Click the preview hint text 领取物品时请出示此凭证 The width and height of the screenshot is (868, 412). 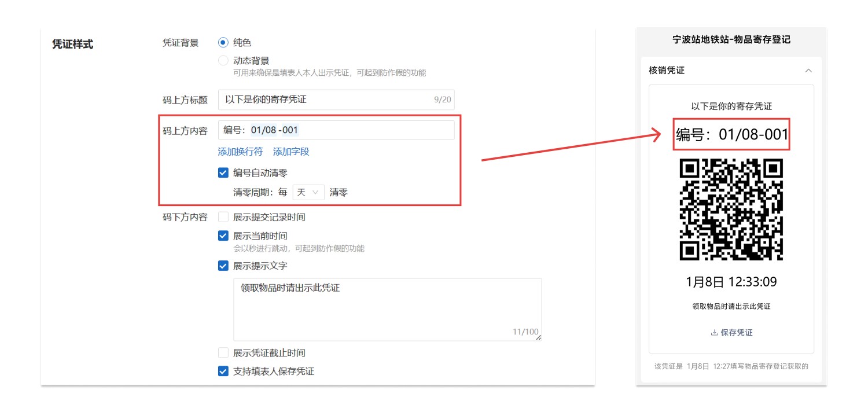pyautogui.click(x=731, y=307)
